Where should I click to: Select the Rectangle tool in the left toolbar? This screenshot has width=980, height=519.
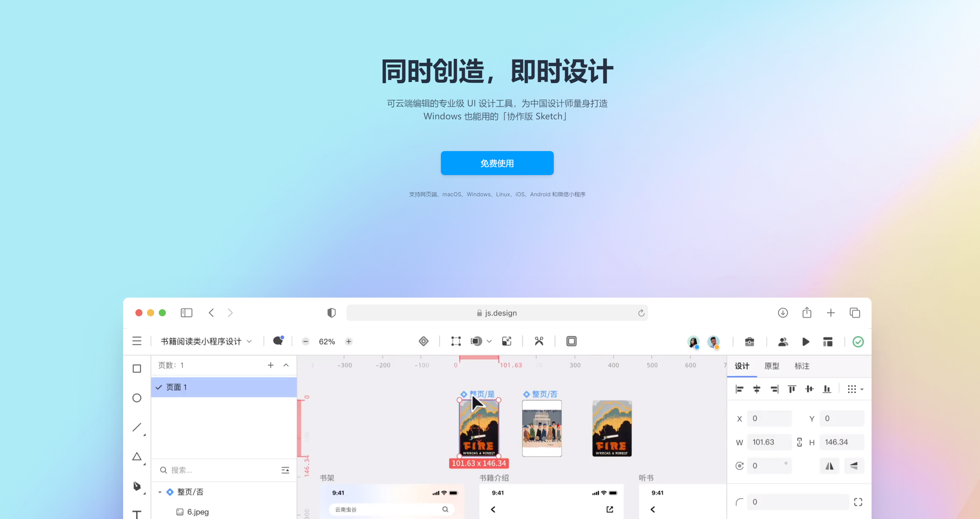(136, 368)
